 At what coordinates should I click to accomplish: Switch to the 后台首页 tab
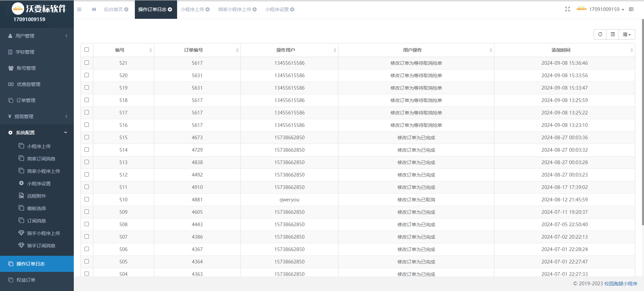113,9
